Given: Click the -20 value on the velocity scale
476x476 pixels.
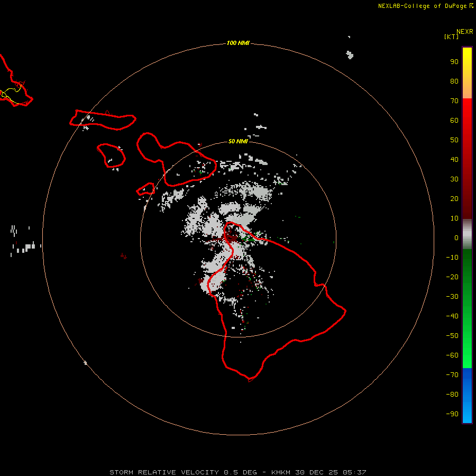Looking at the screenshot, I should (x=452, y=277).
